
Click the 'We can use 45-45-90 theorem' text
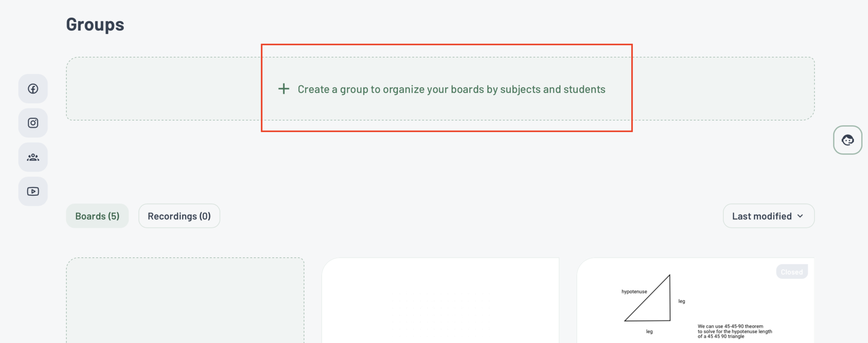click(x=734, y=331)
